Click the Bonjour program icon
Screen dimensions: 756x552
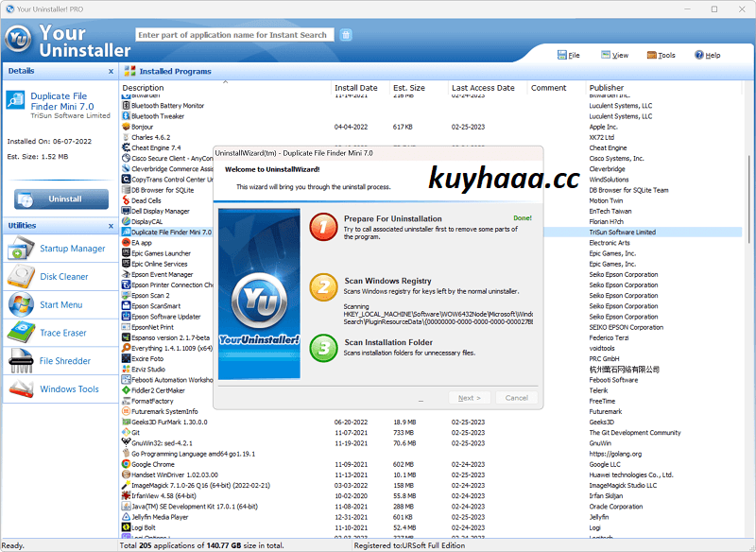(x=126, y=127)
